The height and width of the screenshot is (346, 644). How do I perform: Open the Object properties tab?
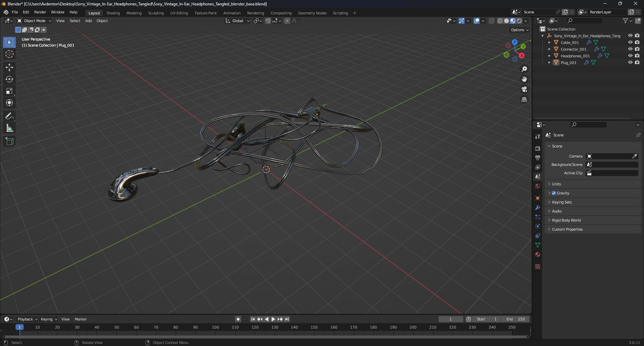pyautogui.click(x=538, y=198)
